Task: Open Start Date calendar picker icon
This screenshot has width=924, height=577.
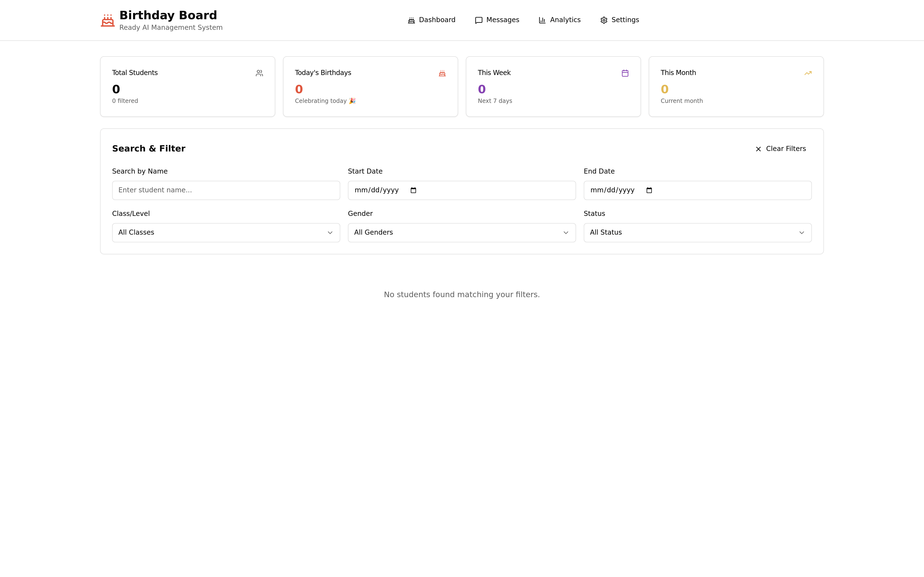Action: [x=413, y=190]
